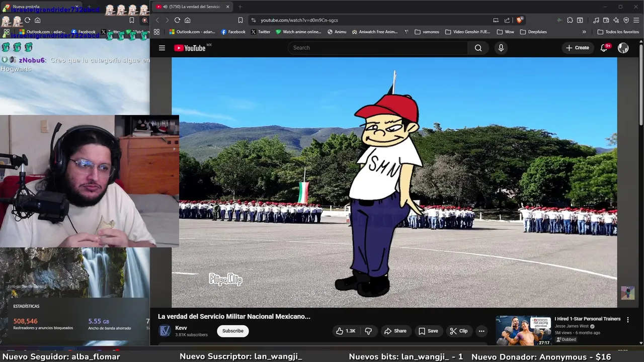Mute the tab via its speaker icon
The height and width of the screenshot is (362, 644).
[x=166, y=7]
